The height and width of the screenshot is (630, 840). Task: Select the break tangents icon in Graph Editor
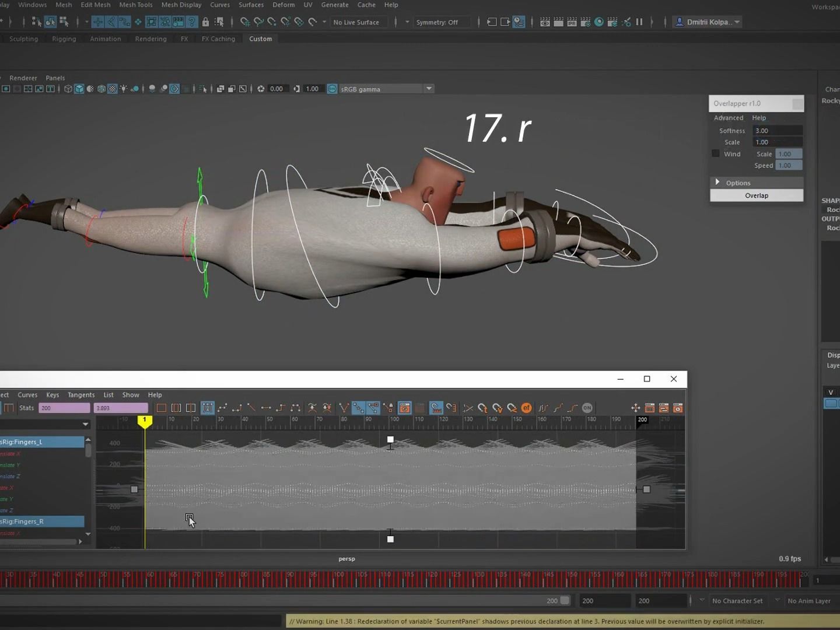343,408
